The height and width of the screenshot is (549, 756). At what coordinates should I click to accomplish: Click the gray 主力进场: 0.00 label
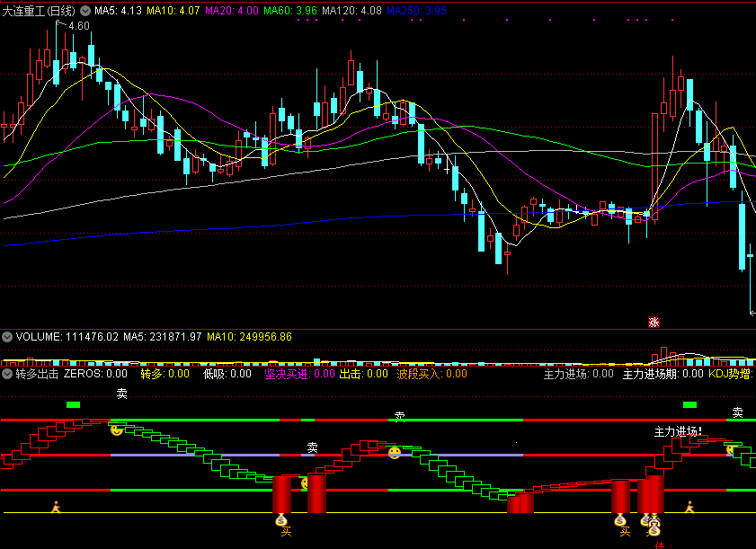[x=579, y=374]
